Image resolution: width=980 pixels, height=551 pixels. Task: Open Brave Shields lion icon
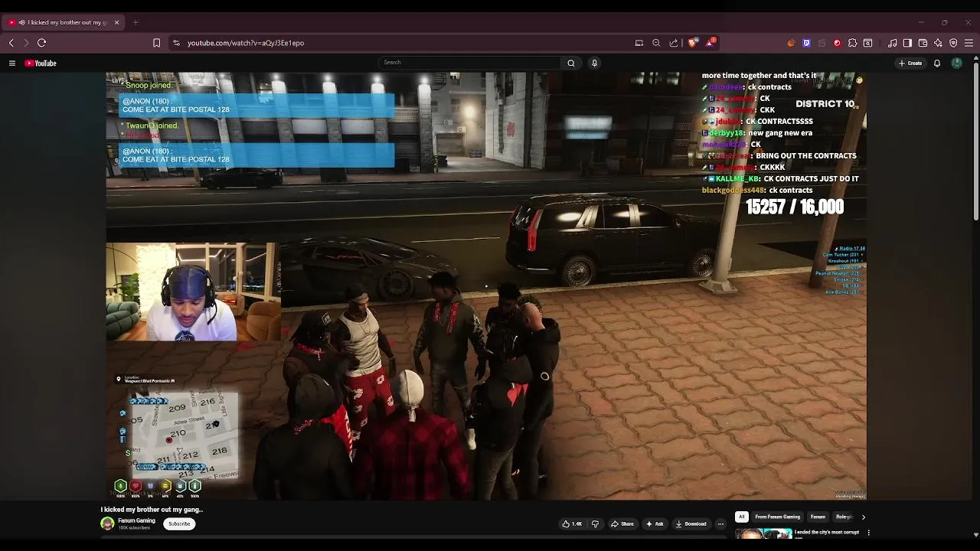coord(693,43)
